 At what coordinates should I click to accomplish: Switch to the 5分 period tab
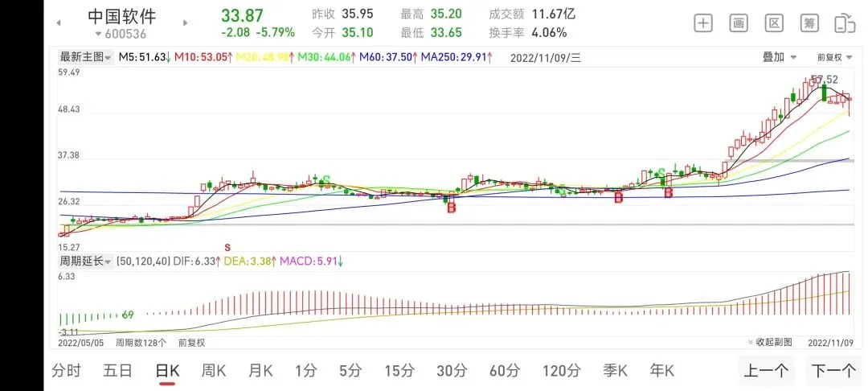(350, 371)
